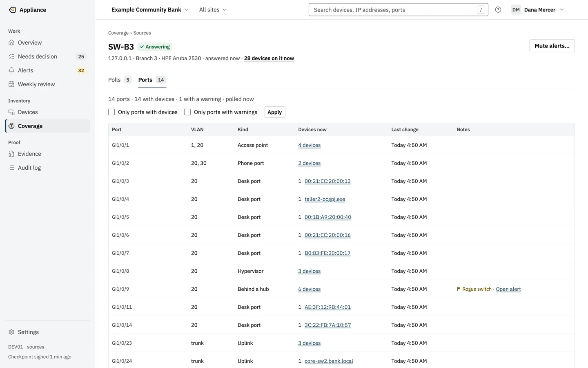Viewport: 588px width, 368px height.
Task: Open MAC AE:3F:12:9B:44:01 device link
Action: pos(327,307)
